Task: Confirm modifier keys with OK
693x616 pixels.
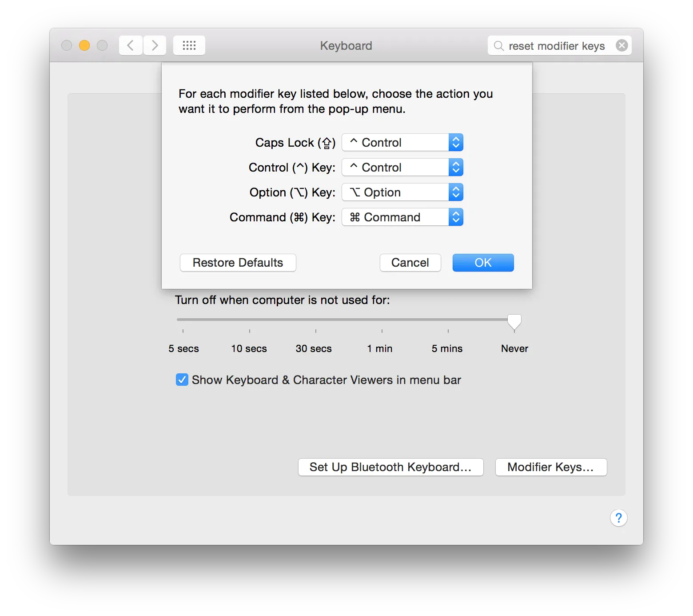Action: (x=483, y=263)
